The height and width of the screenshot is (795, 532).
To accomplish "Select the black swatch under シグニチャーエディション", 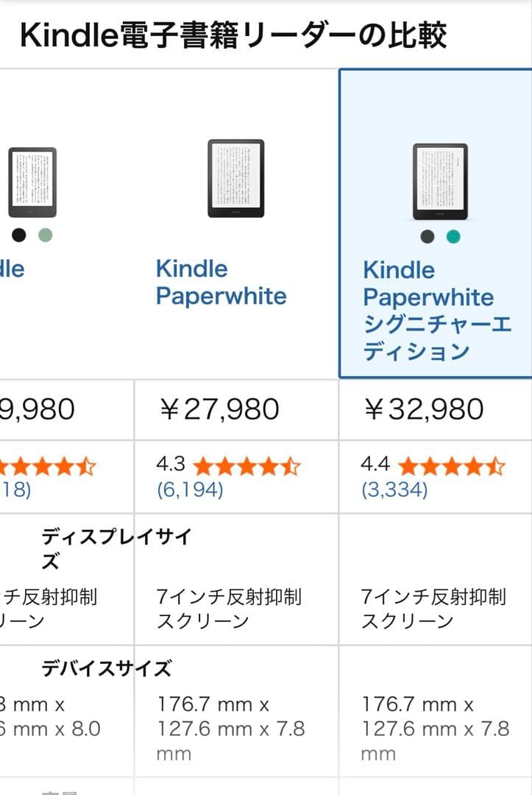I will (x=428, y=236).
